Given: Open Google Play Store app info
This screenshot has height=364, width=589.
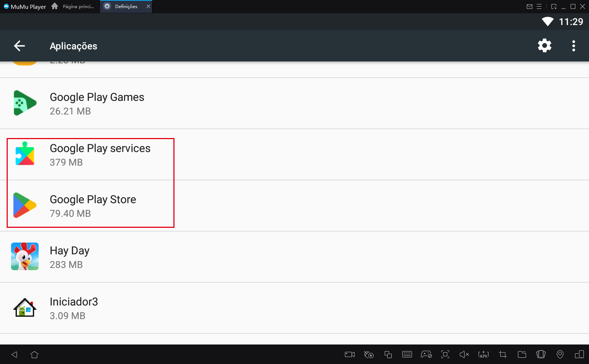Looking at the screenshot, I should 294,206.
